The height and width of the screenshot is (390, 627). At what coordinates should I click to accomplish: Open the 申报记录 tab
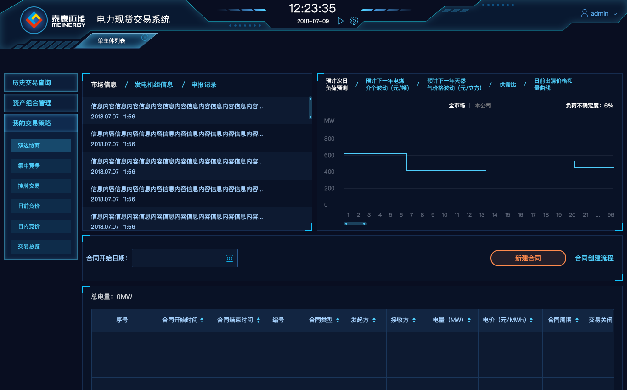click(x=204, y=85)
